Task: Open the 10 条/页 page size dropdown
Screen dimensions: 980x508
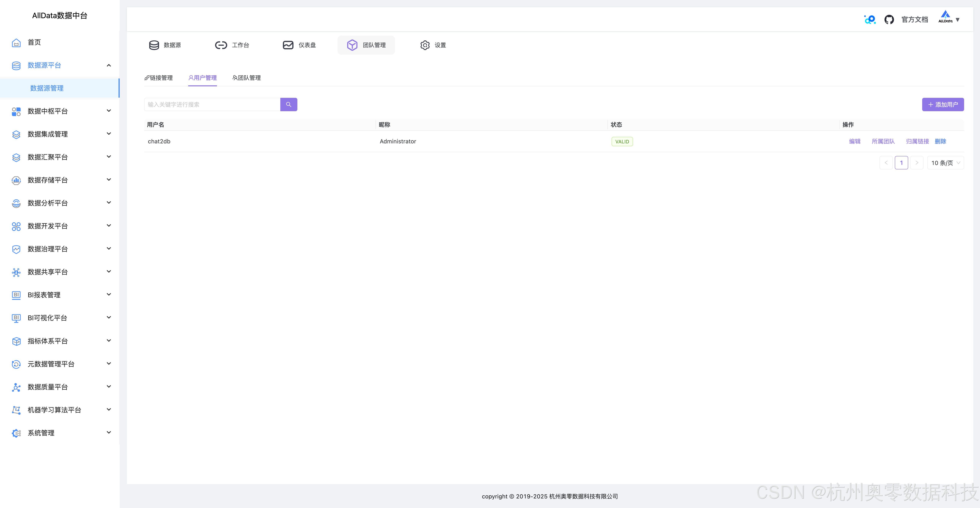Action: tap(945, 163)
